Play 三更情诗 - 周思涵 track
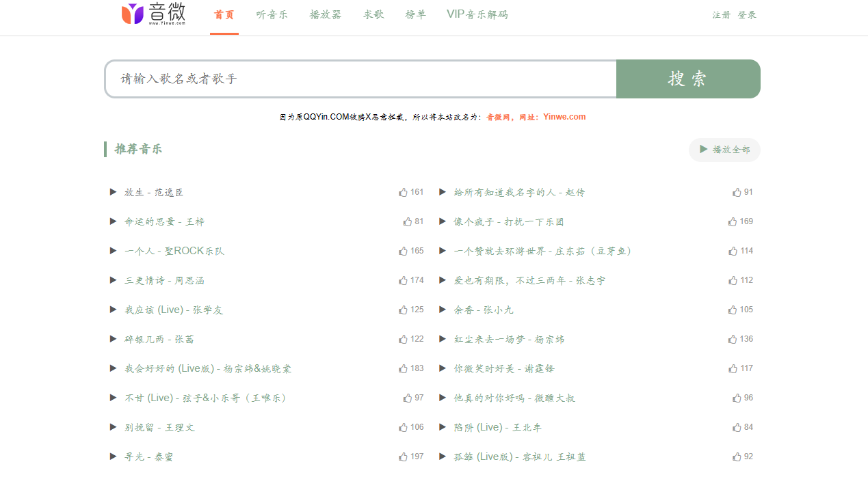The width and height of the screenshot is (868, 477). (x=113, y=280)
